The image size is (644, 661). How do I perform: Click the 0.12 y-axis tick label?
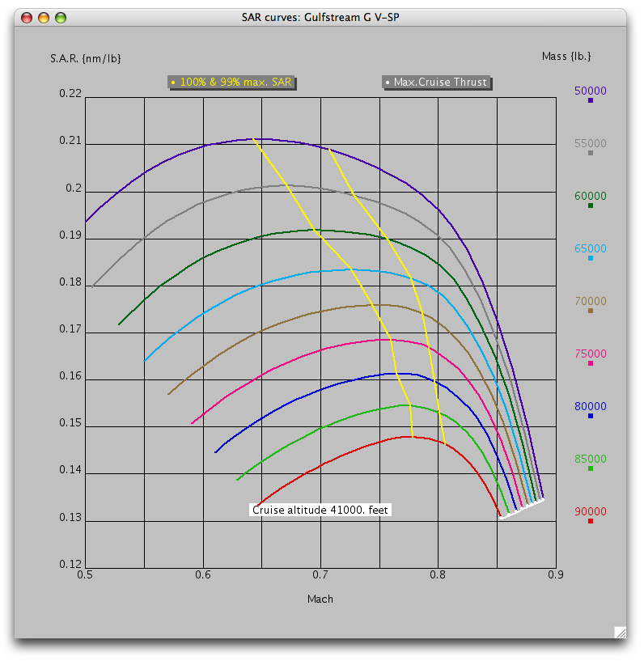click(70, 564)
